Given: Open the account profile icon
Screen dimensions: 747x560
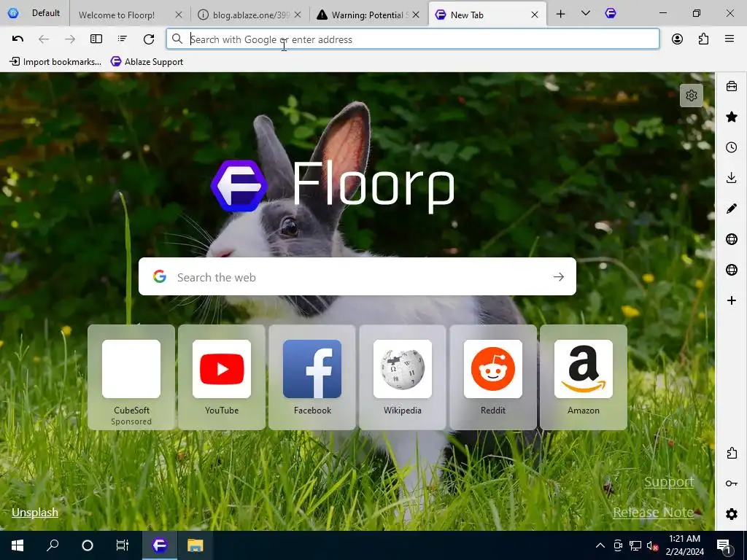Looking at the screenshot, I should (677, 39).
